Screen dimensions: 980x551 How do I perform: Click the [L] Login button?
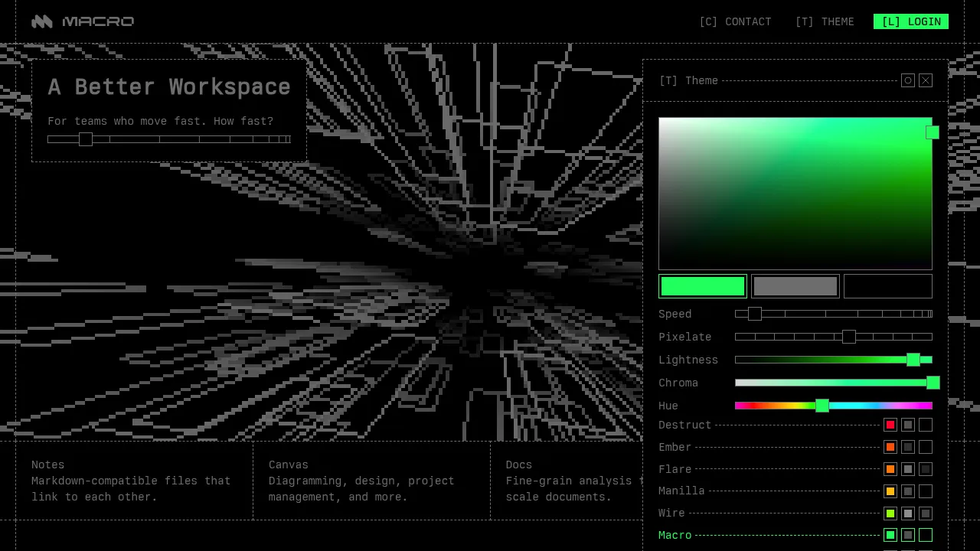[x=911, y=21]
